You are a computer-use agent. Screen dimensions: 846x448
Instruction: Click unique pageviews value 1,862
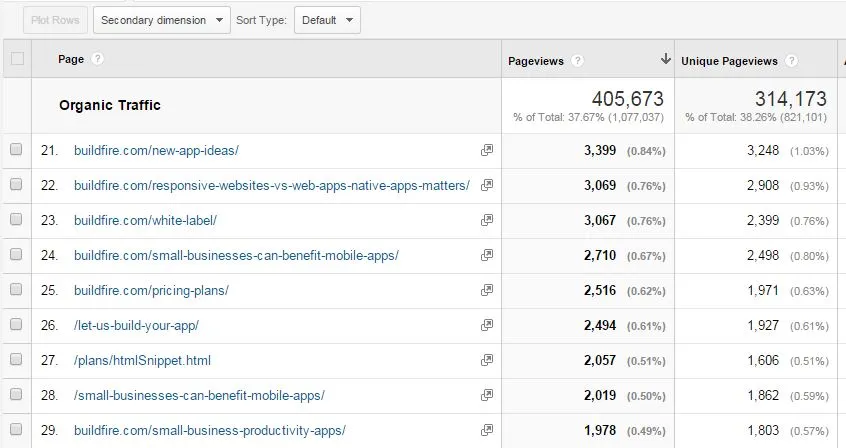[x=763, y=395]
